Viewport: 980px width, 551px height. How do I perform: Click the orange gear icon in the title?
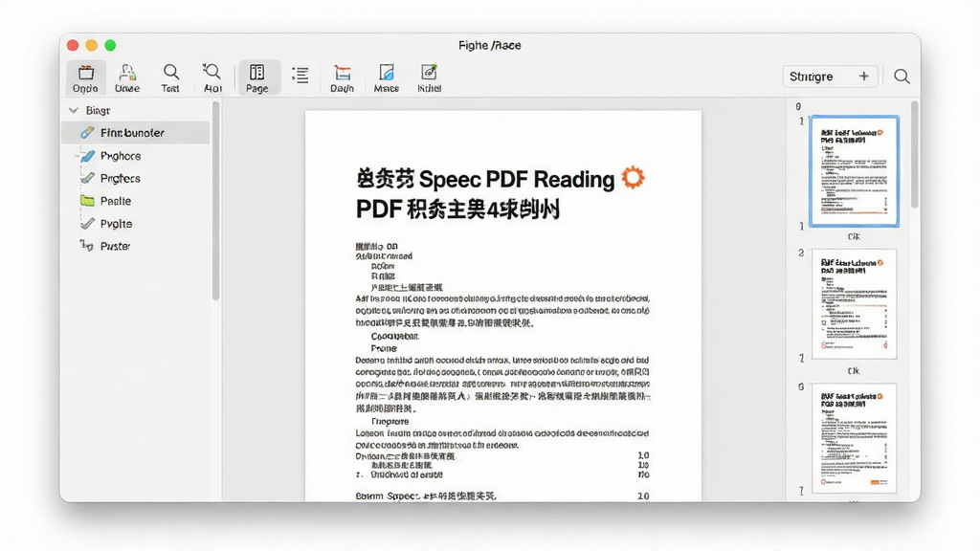point(633,177)
